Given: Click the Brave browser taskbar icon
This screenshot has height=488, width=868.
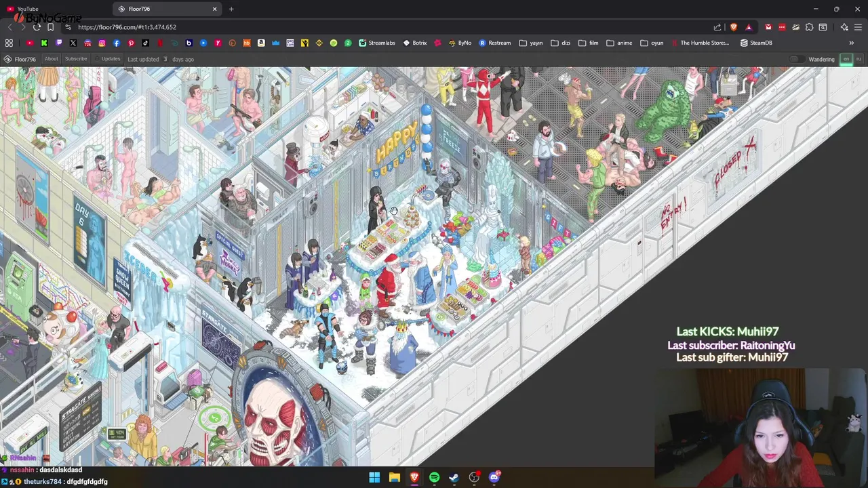Looking at the screenshot, I should [x=414, y=477].
